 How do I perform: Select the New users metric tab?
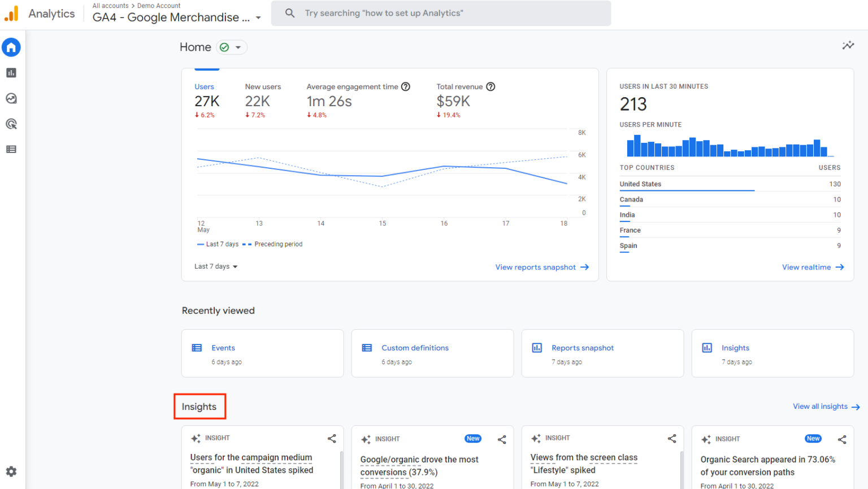coord(262,101)
